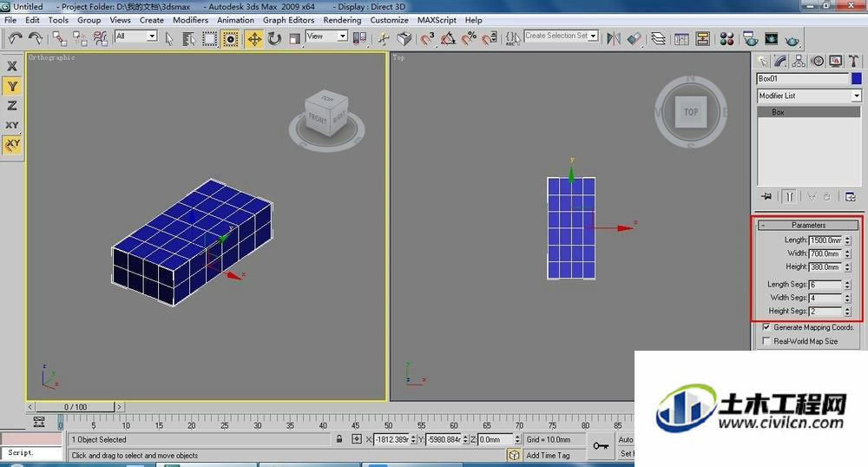Open the Layer Manager icon
Image resolution: width=868 pixels, height=467 pixels.
point(658,38)
